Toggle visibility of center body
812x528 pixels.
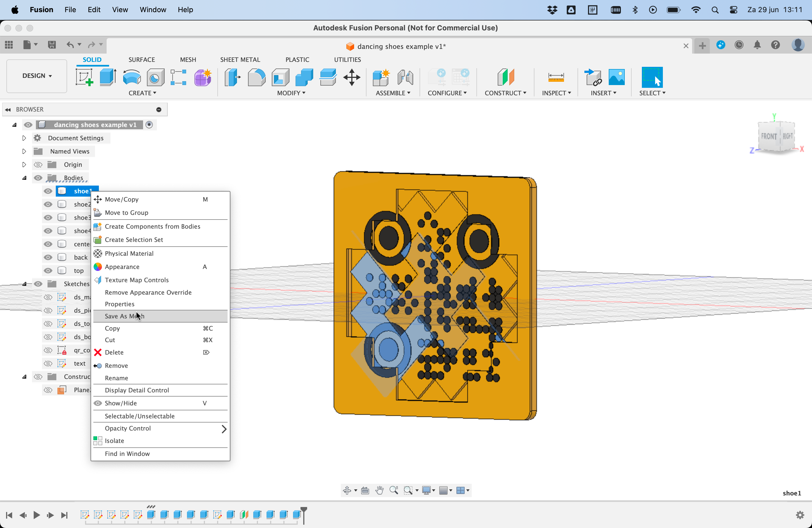tap(48, 243)
